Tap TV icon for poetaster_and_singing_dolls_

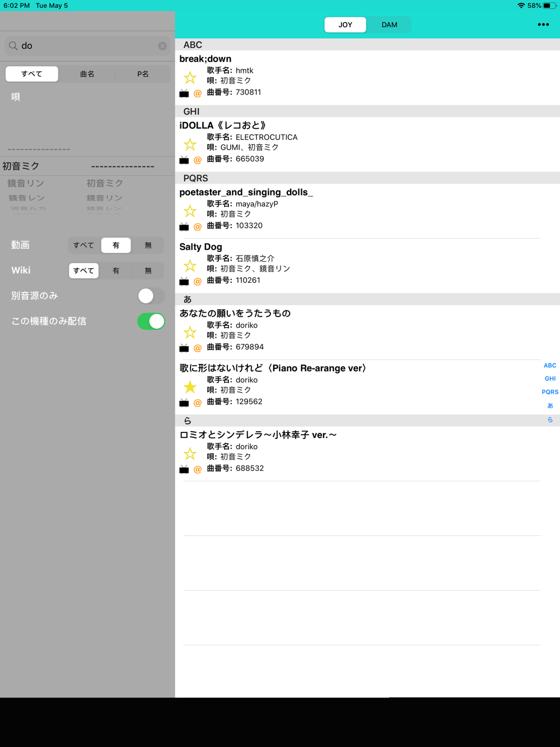[x=184, y=226]
